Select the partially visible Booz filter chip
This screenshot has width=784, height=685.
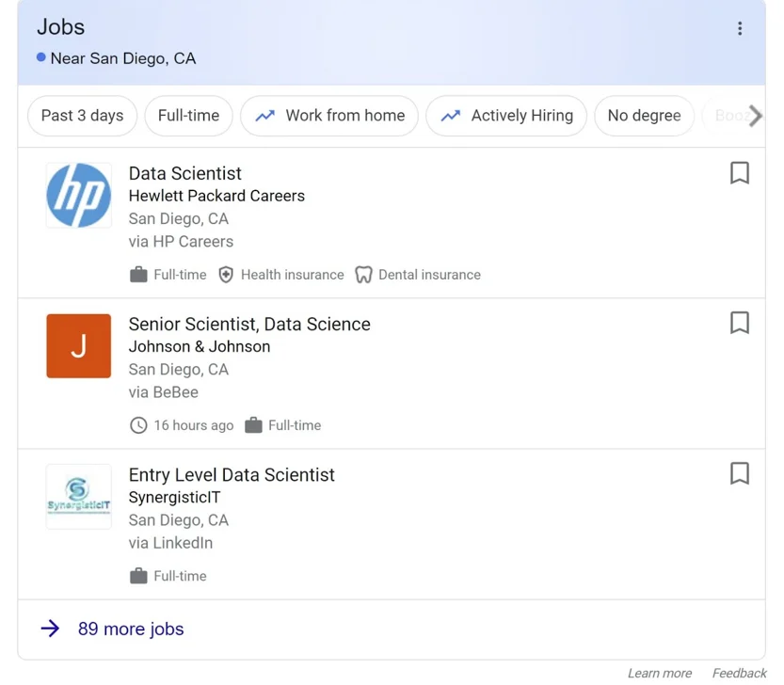[x=729, y=115]
